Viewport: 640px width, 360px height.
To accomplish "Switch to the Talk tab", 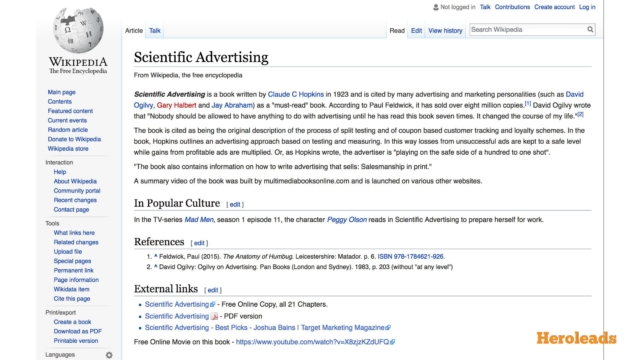I will pyautogui.click(x=155, y=31).
